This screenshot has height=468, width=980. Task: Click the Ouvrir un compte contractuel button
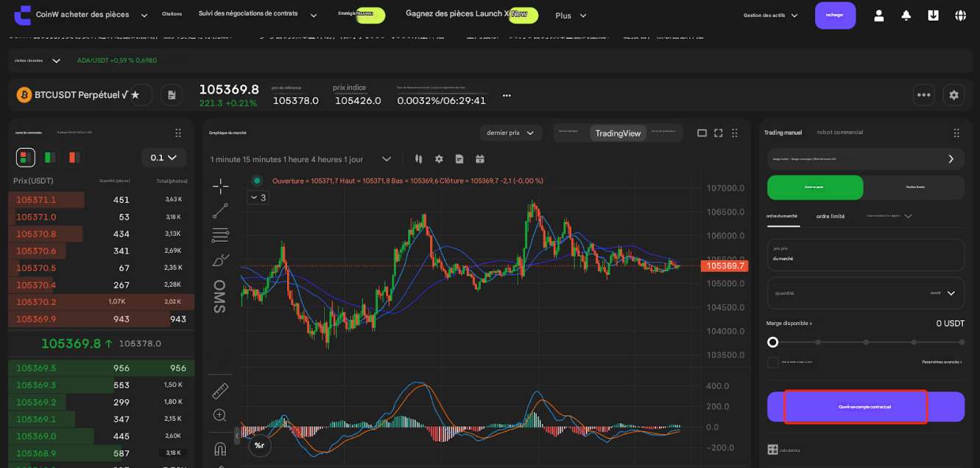865,407
